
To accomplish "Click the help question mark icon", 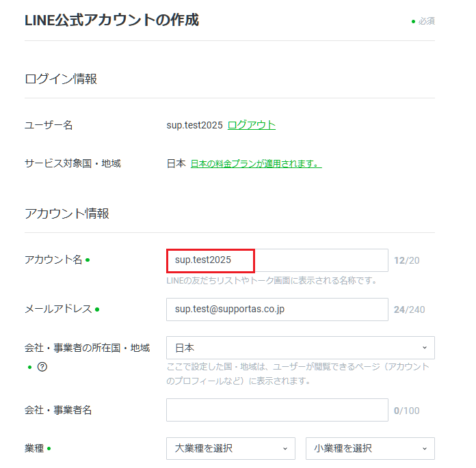I will tap(42, 367).
